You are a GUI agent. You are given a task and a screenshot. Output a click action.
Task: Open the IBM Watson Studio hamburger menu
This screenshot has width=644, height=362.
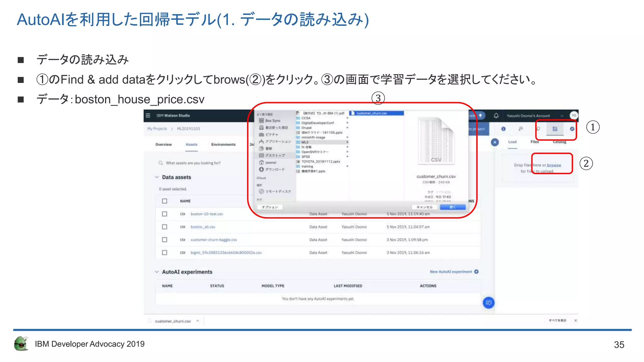click(148, 116)
